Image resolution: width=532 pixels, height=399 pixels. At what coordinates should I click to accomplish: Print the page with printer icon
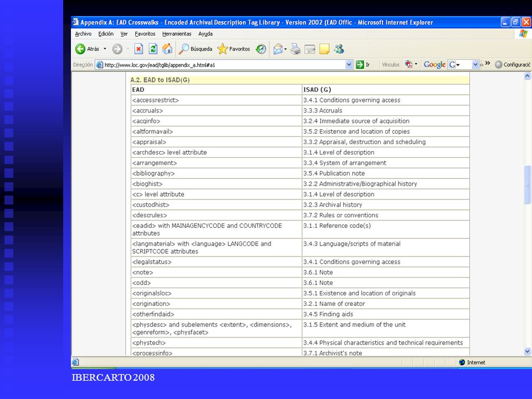coord(295,49)
